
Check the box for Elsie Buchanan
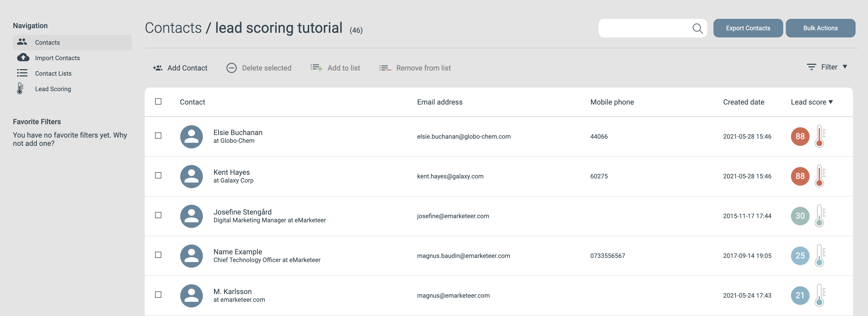[158, 135]
